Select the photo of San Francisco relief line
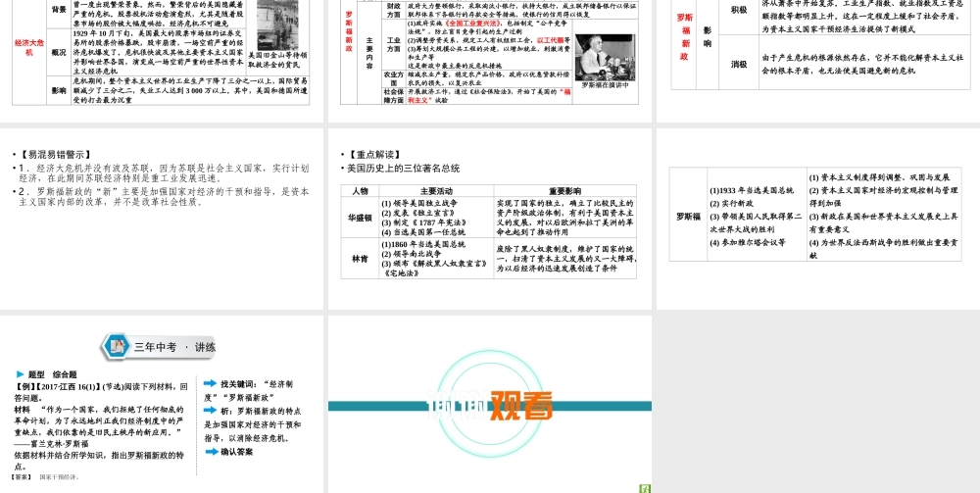Image resolution: width=980 pixels, height=493 pixels. click(277, 25)
